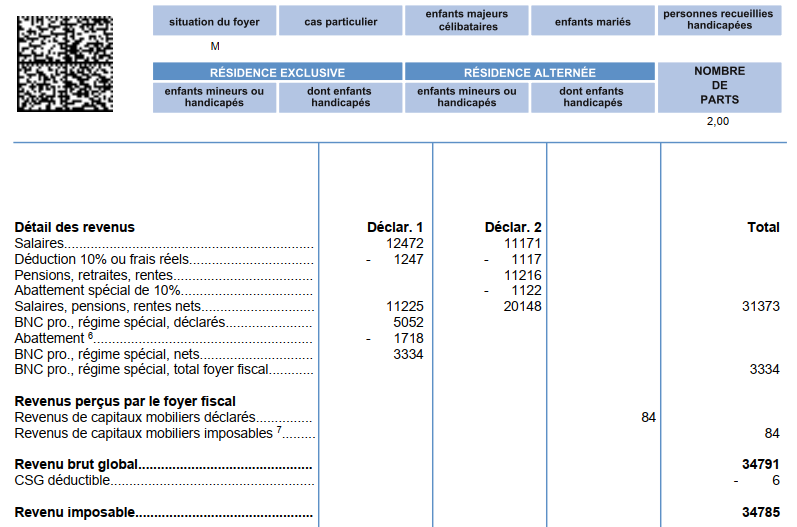Click 'personnes recueillies handicapées' header
Viewport: 797px width, 527px height.
click(x=719, y=21)
